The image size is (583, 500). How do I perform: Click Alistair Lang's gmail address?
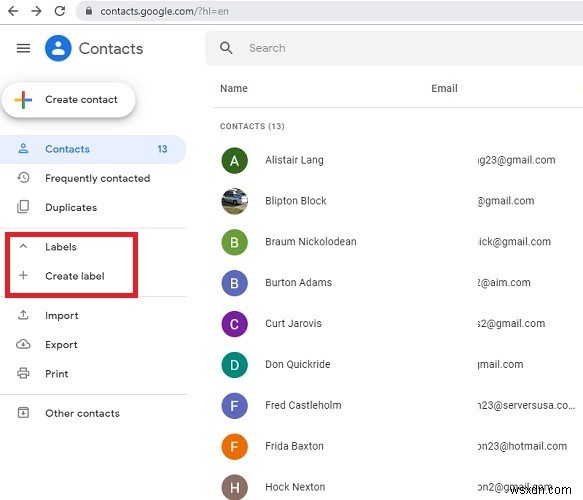pyautogui.click(x=516, y=160)
